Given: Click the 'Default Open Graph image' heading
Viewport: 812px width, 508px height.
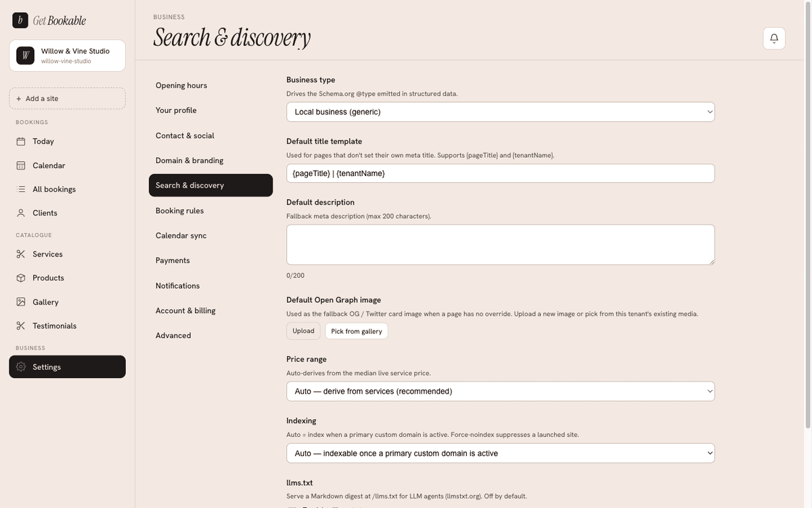Looking at the screenshot, I should (334, 300).
